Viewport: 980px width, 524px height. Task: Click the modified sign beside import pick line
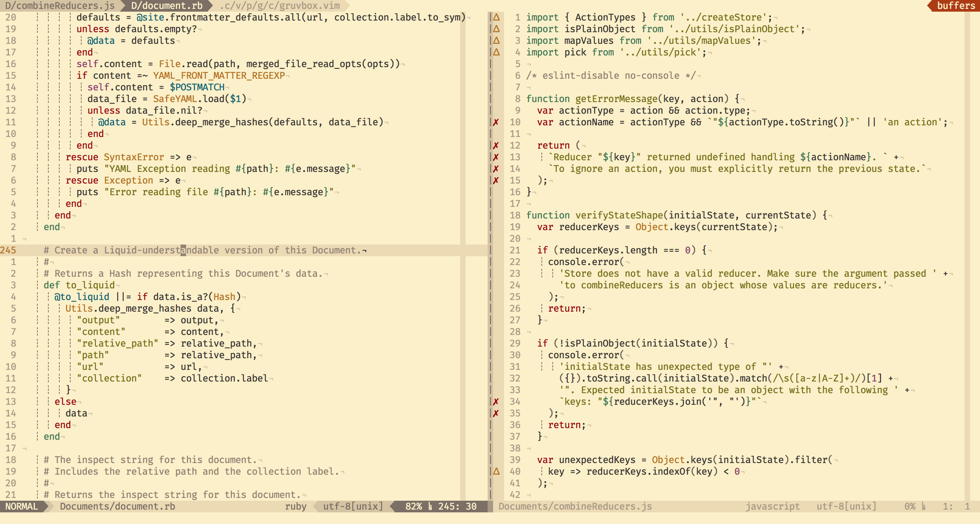click(496, 52)
